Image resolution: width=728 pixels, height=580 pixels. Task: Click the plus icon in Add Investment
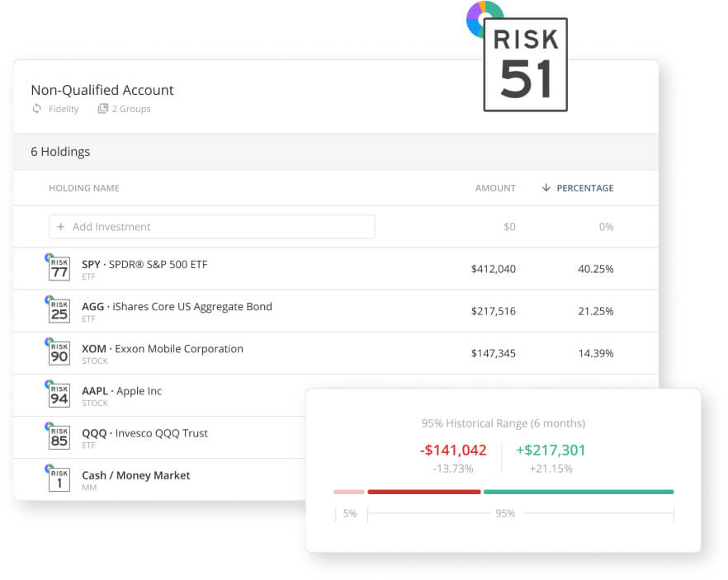tap(61, 226)
